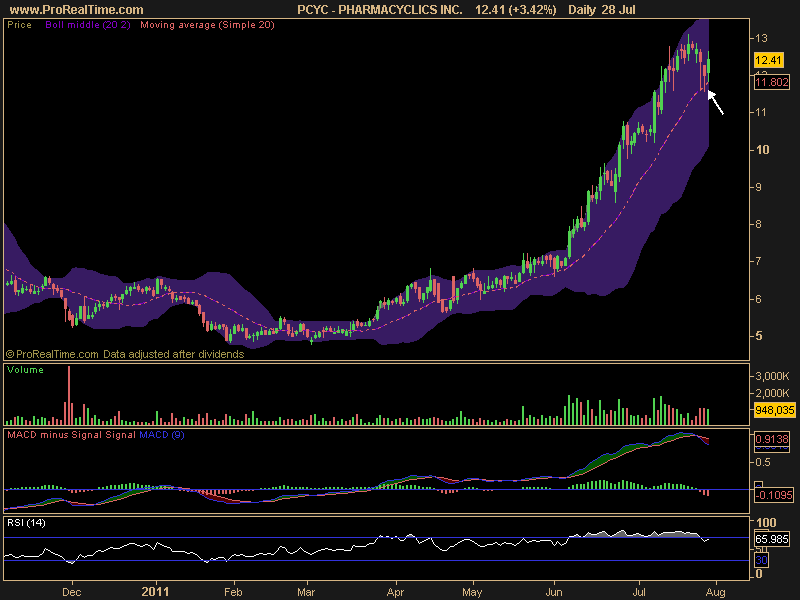Click the 65.985 RSI value tag
Screen dimensions: 800x600
click(772, 539)
